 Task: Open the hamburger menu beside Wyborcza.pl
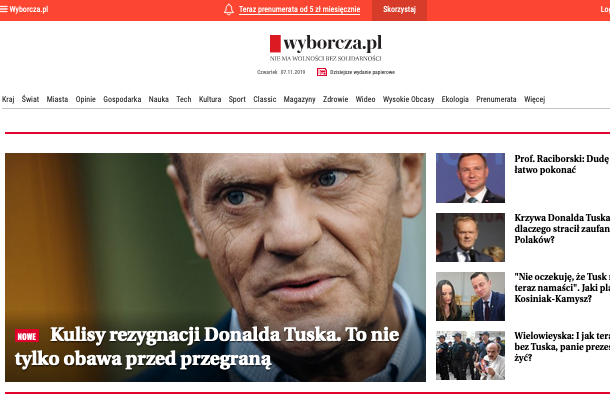point(4,9)
